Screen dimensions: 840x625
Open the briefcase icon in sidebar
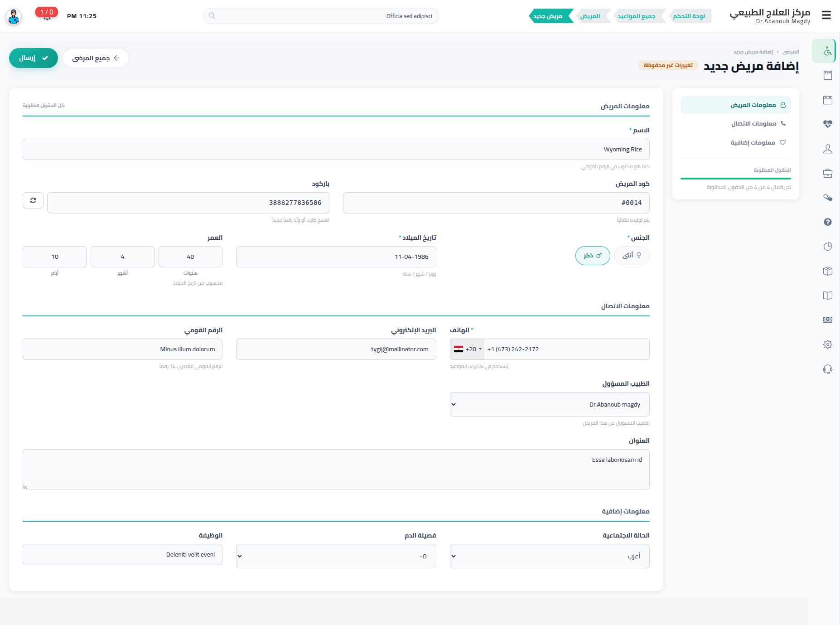tap(828, 173)
